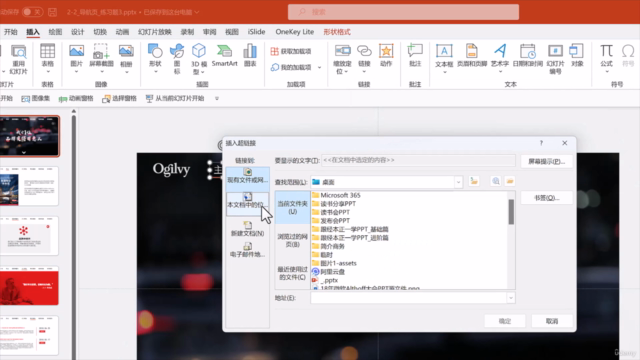Open 动画窗格 animation pane

[76, 98]
